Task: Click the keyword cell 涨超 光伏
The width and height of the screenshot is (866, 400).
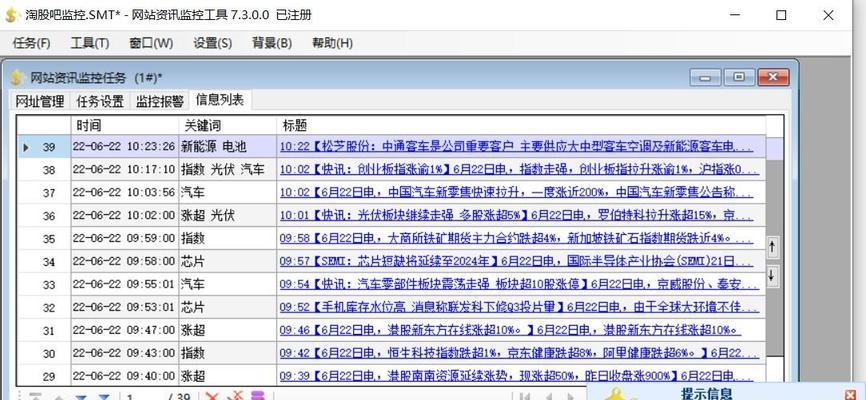Action: click(x=228, y=215)
